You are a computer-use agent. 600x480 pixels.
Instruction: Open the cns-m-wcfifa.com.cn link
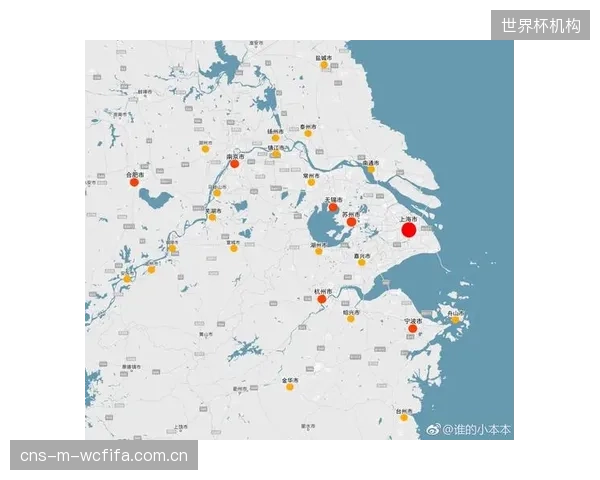coord(104,455)
